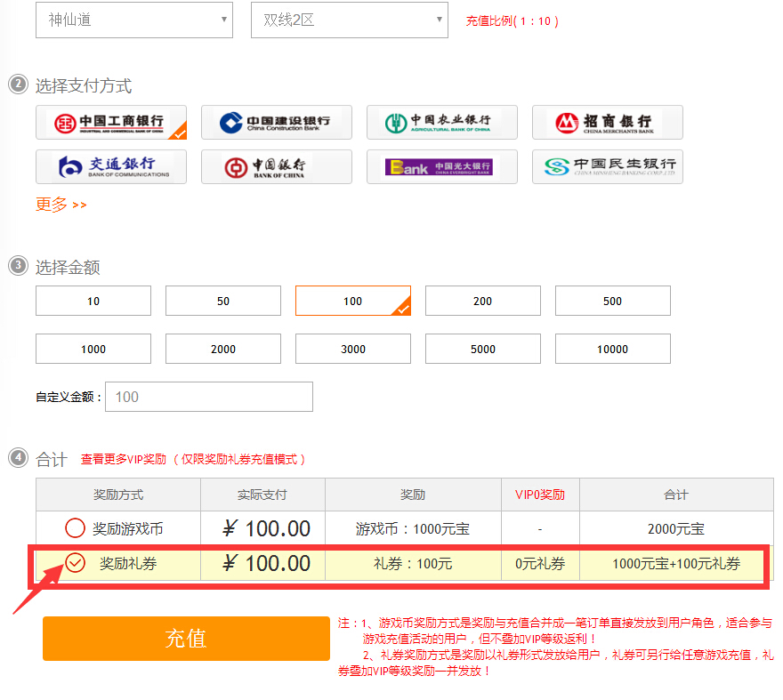Screen dimensions: 783x700
Task: Select 奖励礼券 radio button
Action: pyautogui.click(x=77, y=563)
